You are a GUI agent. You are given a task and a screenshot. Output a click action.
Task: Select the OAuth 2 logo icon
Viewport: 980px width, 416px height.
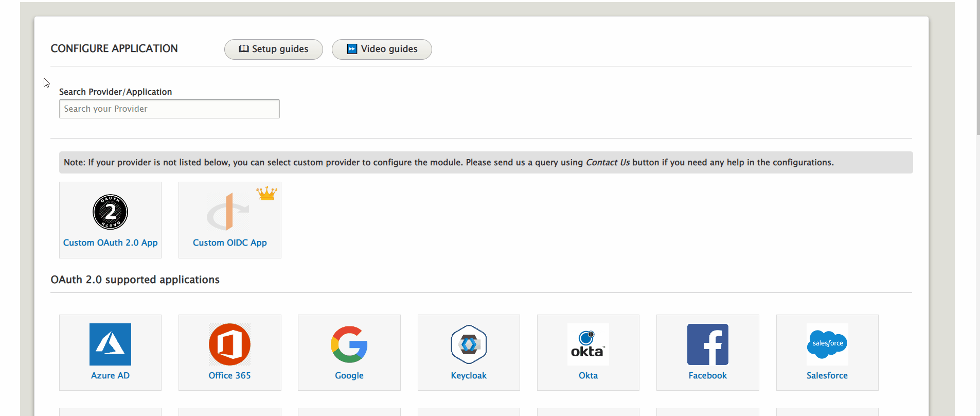110,212
